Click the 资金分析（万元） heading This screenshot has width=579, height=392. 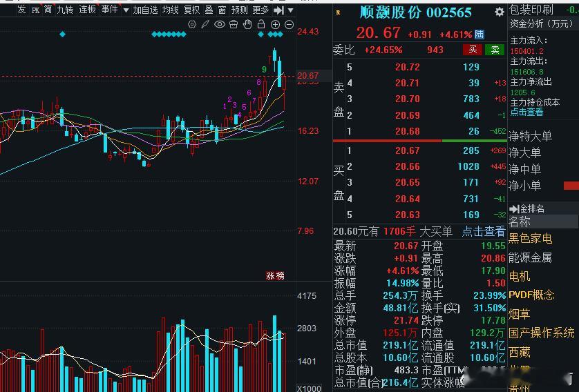[541, 24]
